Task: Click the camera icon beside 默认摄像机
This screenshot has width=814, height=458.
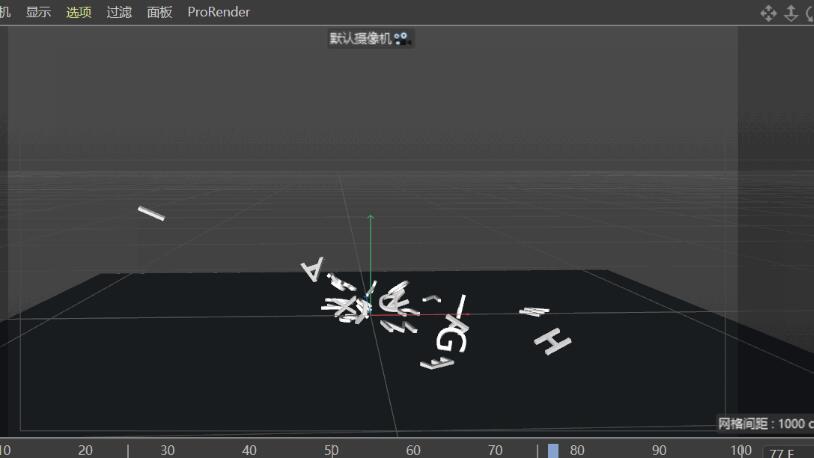Action: coord(401,39)
